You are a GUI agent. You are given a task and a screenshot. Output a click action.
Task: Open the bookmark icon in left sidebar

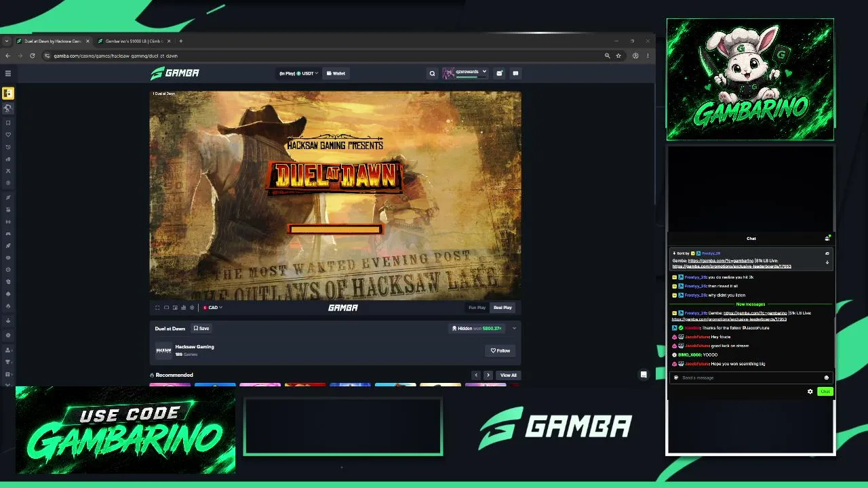(x=8, y=123)
